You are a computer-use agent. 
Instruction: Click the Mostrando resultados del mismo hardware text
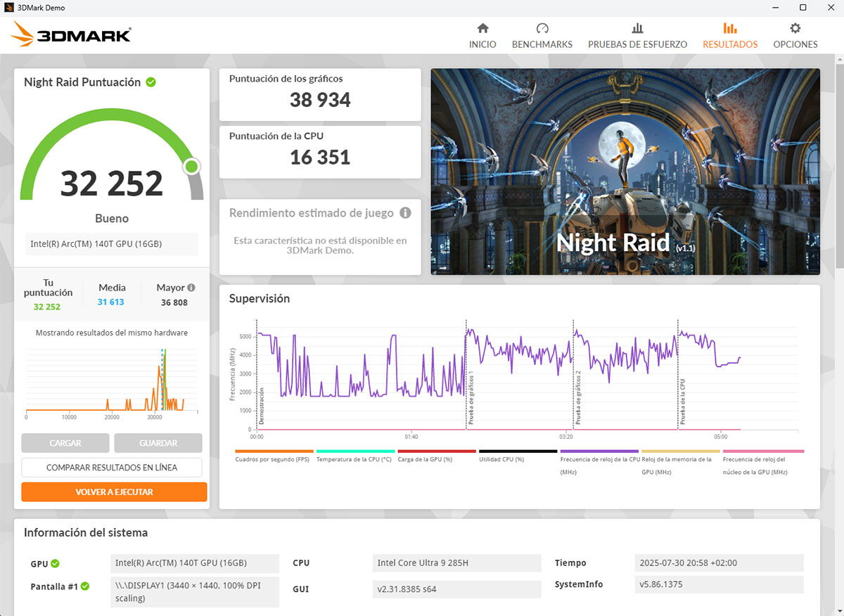pyautogui.click(x=112, y=333)
